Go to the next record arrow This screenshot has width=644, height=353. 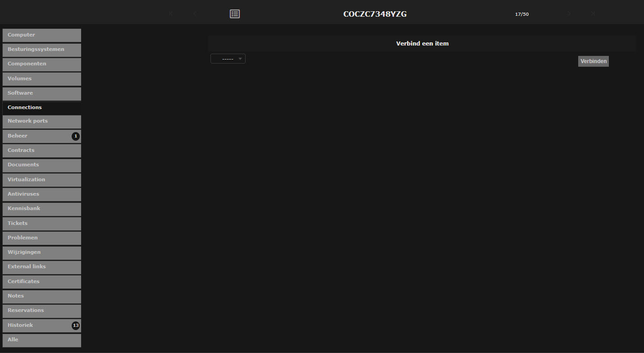[569, 14]
